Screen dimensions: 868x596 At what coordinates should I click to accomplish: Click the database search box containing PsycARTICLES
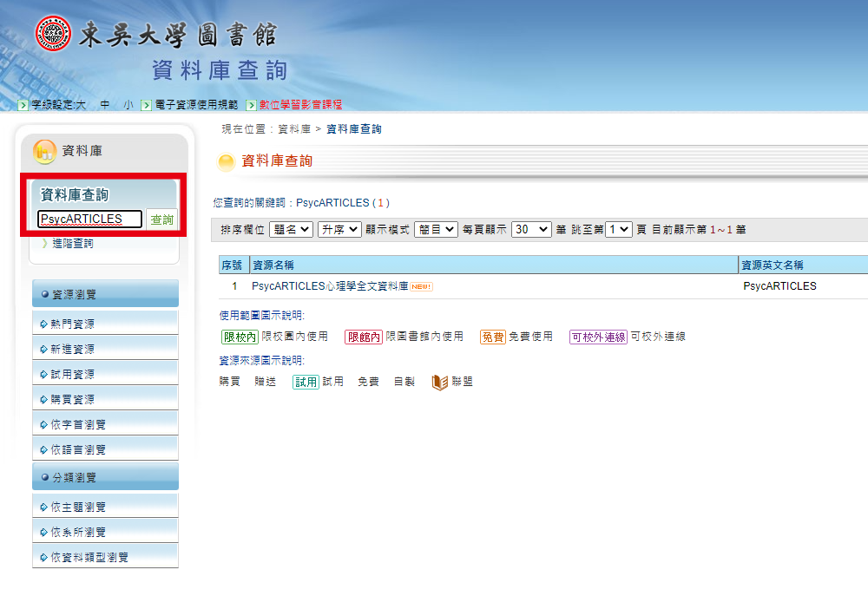point(89,219)
